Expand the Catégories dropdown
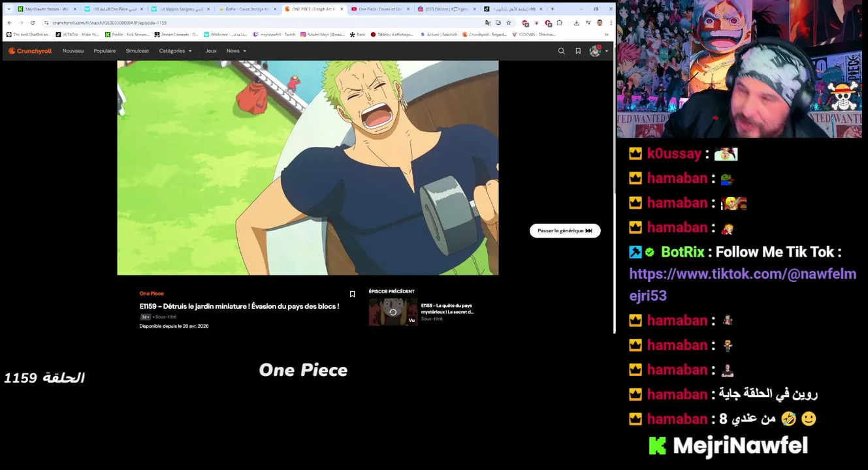The image size is (868, 470). tap(176, 51)
